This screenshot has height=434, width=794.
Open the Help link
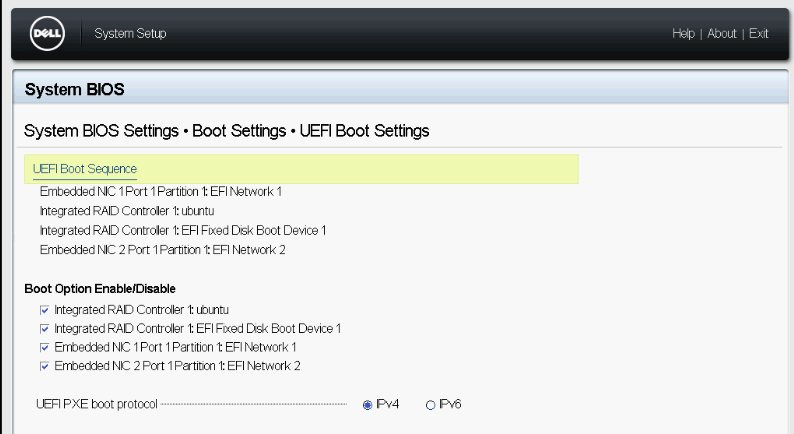click(683, 34)
